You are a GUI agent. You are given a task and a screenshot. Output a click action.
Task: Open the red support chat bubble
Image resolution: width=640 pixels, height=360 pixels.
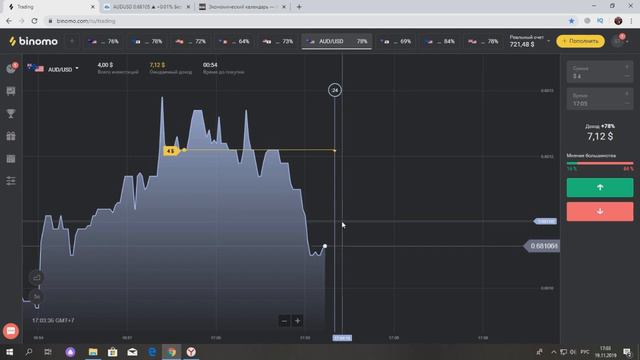tap(11, 331)
